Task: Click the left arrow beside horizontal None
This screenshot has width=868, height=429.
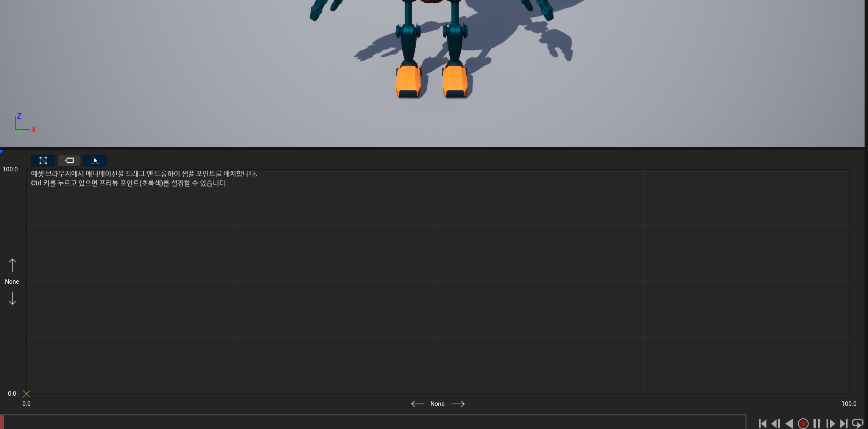Action: tap(418, 404)
